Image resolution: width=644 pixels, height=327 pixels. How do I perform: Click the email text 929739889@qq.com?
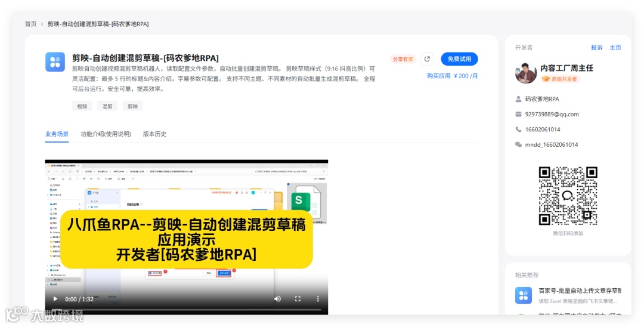552,114
